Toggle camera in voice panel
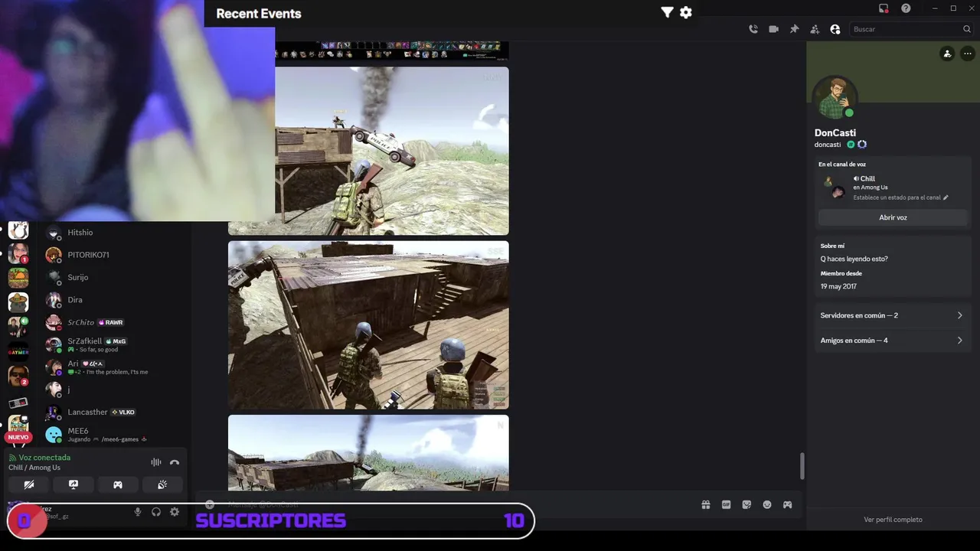The height and width of the screenshot is (551, 980). pyautogui.click(x=29, y=484)
